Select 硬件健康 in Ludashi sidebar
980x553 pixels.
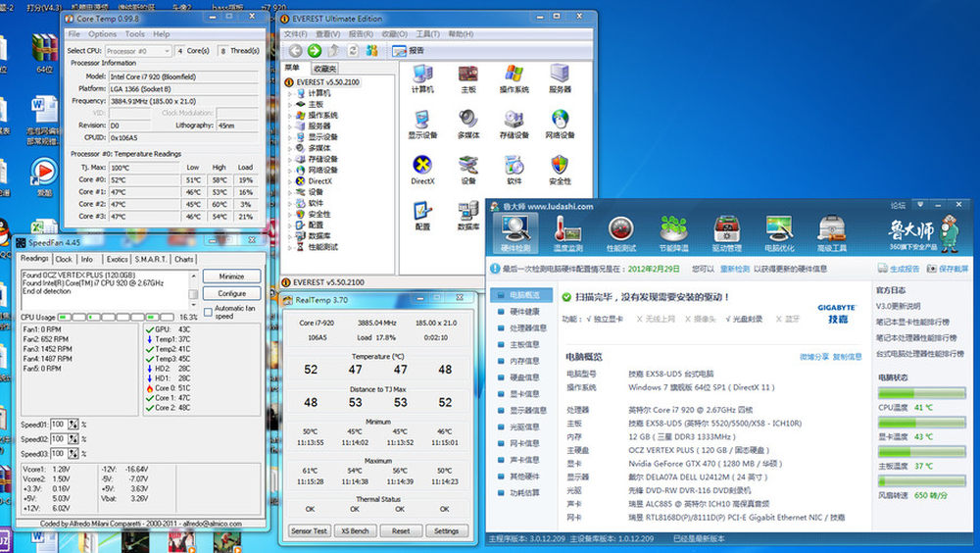(x=522, y=312)
